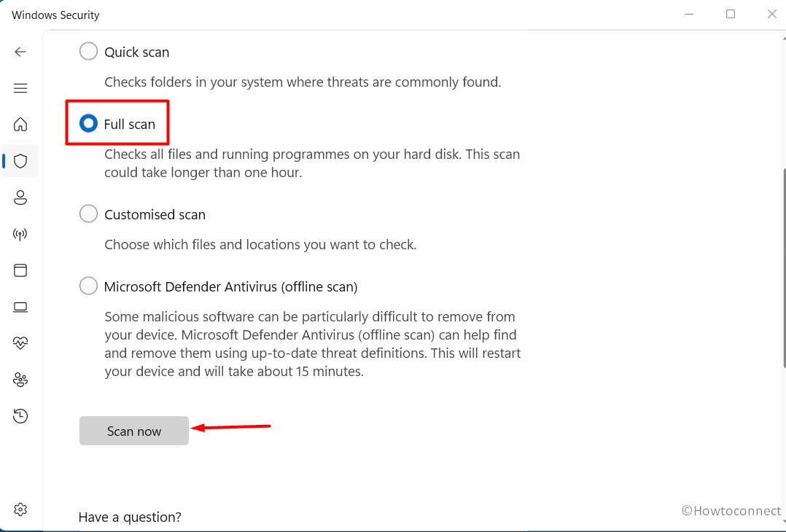Viewport: 786px width, 532px height.
Task: Open the Home section icon
Action: (20, 124)
